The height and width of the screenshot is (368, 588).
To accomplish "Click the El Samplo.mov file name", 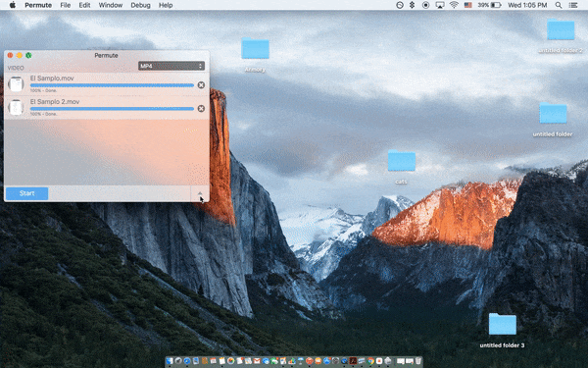I will coord(52,79).
